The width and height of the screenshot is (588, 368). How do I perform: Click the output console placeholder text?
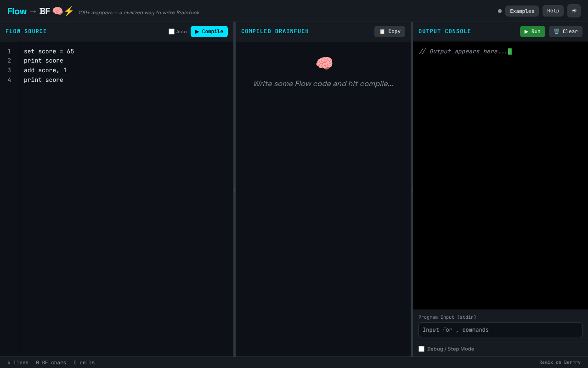463,52
